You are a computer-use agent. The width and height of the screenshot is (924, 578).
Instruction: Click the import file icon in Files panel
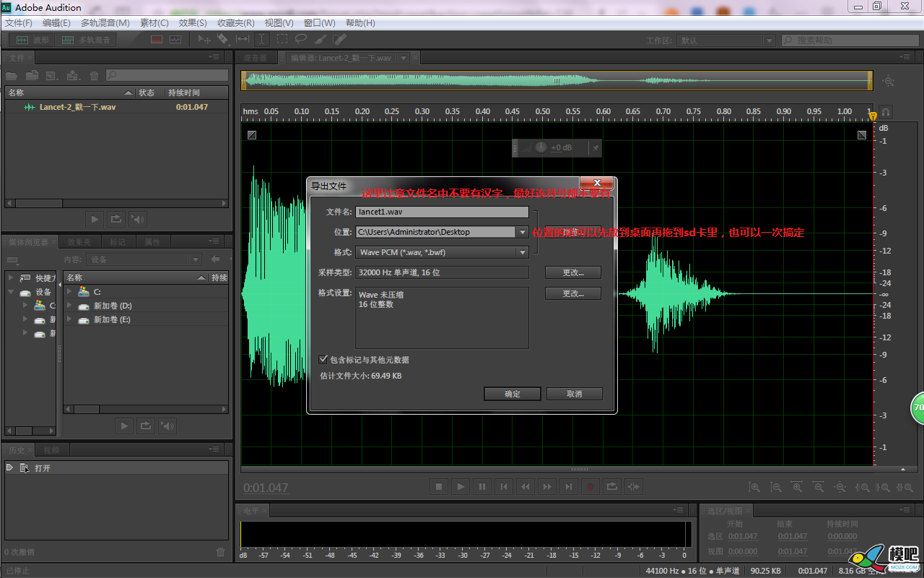click(32, 75)
